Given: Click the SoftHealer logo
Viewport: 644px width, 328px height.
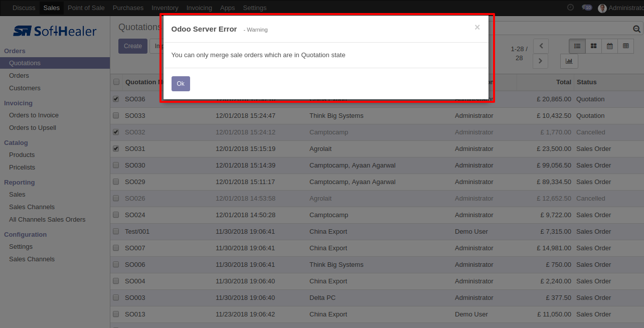Looking at the screenshot, I should click(x=55, y=31).
